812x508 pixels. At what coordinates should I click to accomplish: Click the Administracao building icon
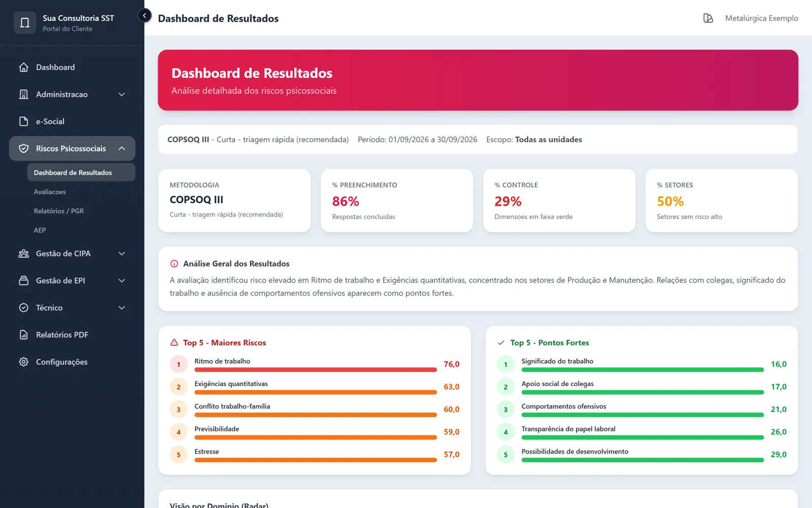23,94
